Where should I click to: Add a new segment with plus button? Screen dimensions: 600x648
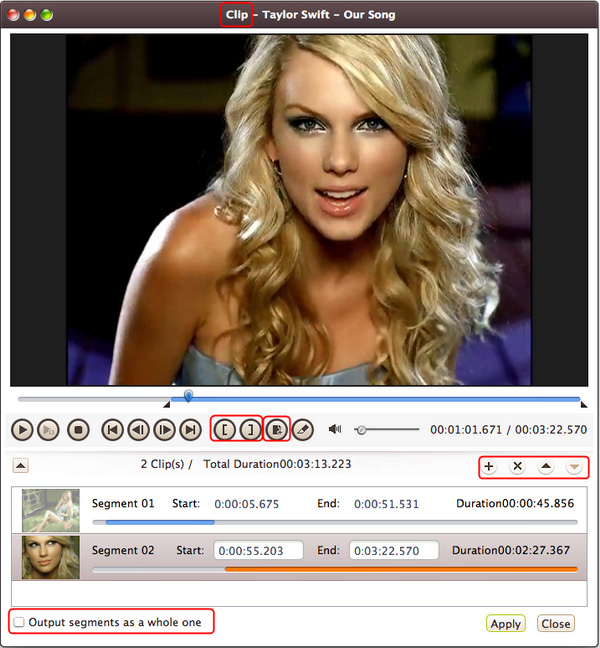pos(489,466)
